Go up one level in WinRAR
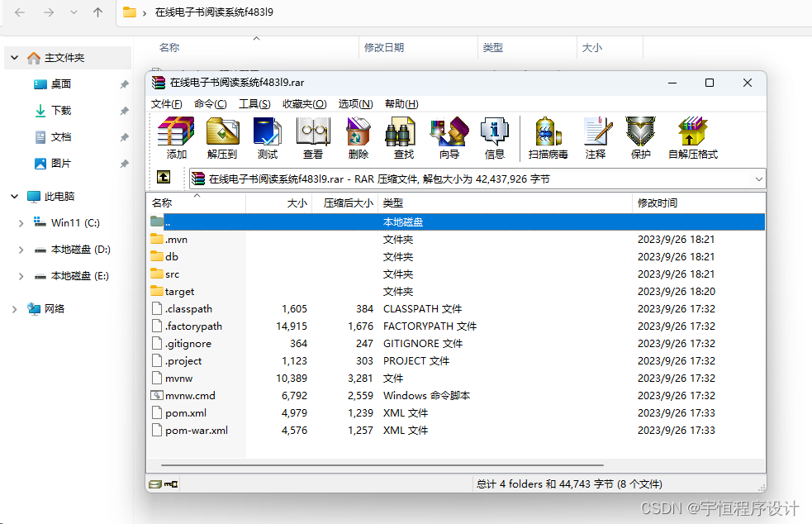This screenshot has height=524, width=812. coord(164,177)
